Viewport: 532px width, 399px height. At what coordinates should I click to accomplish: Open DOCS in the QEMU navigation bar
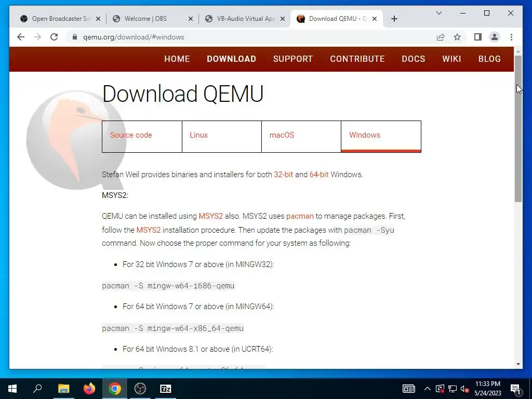click(413, 59)
